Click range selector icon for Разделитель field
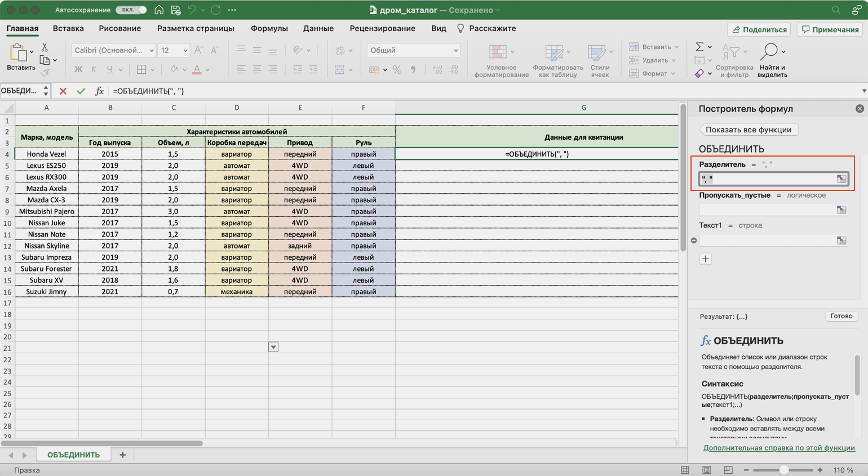 pyautogui.click(x=841, y=179)
